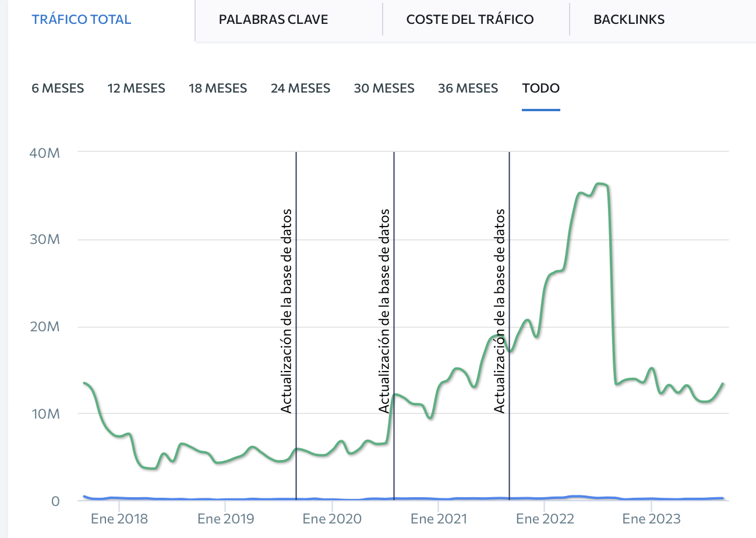
Task: Go to the Backlinks tab
Action: 629,19
